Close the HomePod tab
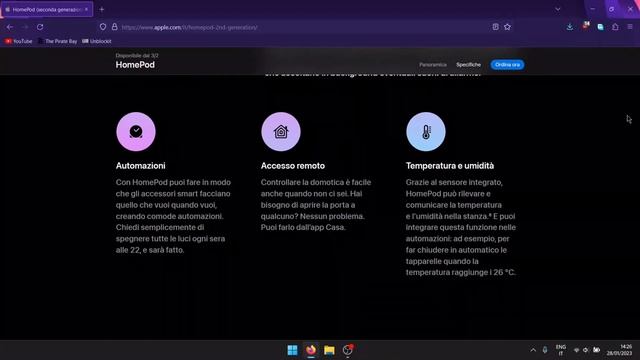The height and width of the screenshot is (360, 640). point(86,9)
